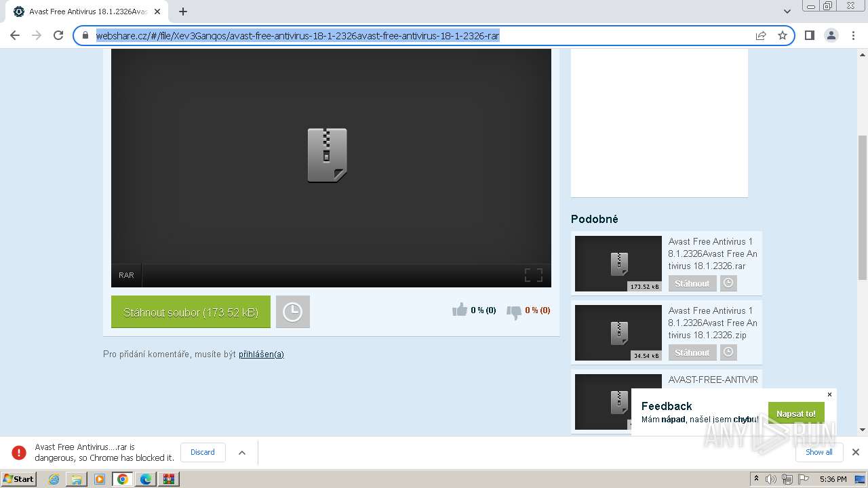Discard the blocked download
The height and width of the screenshot is (488, 868).
point(203,452)
